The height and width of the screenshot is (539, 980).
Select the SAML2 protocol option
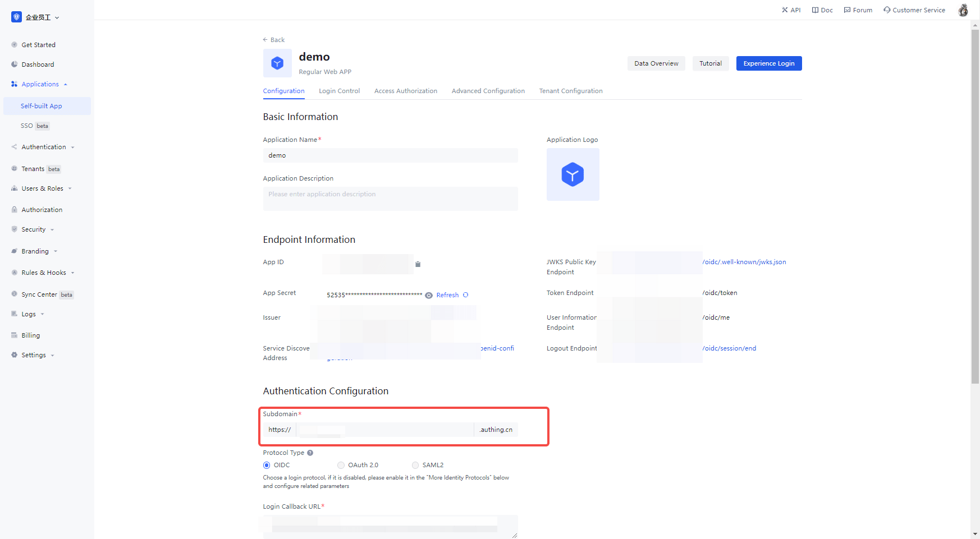(415, 465)
